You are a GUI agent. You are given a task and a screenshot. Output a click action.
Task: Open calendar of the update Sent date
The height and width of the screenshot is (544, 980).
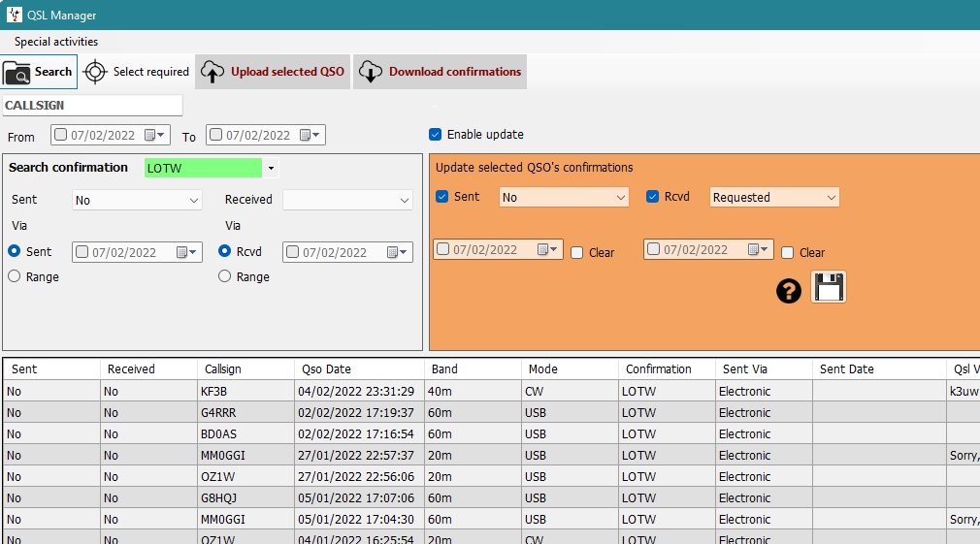pos(547,250)
